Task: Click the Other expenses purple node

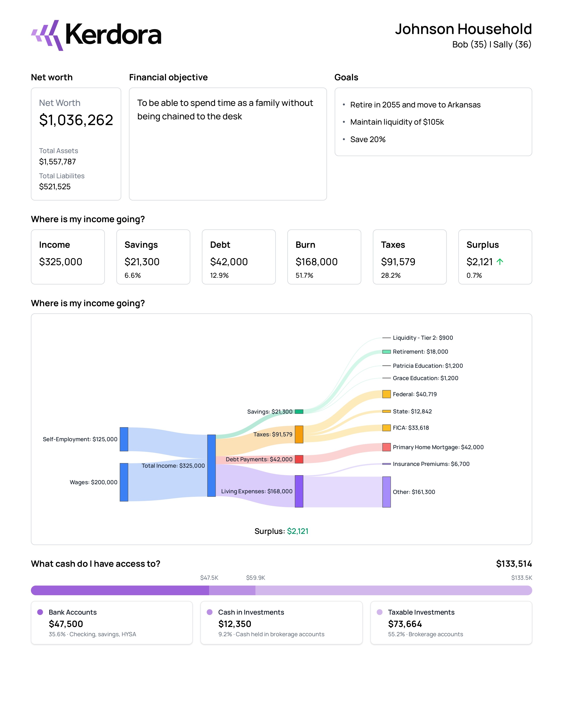Action: 386,492
